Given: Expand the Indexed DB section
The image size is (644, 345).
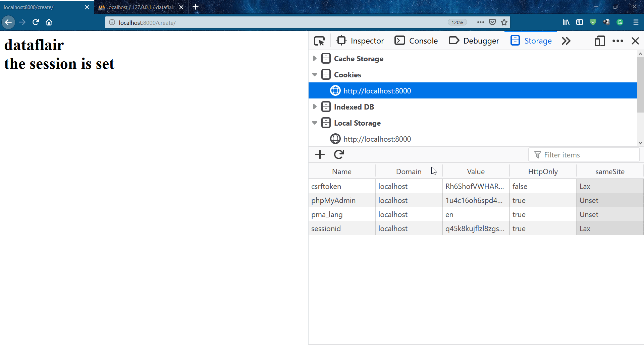Looking at the screenshot, I should pyautogui.click(x=315, y=107).
